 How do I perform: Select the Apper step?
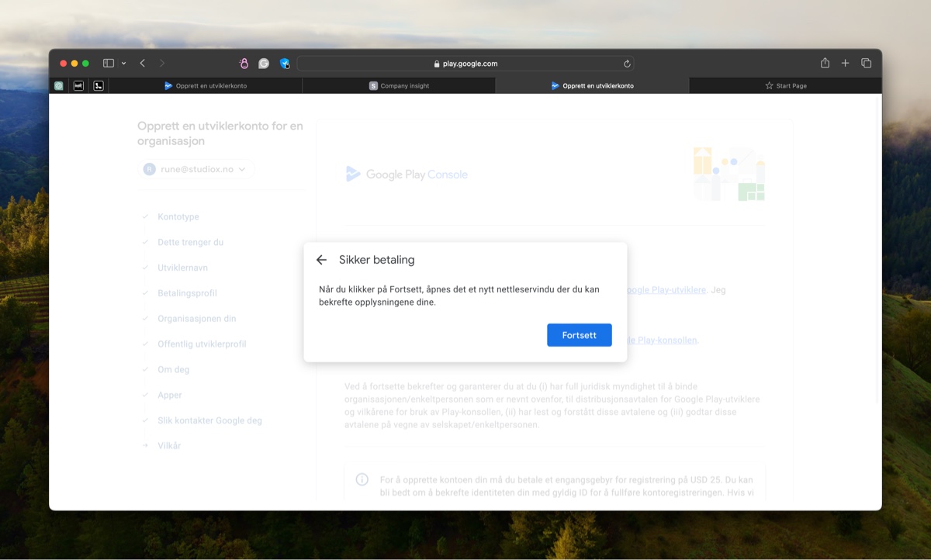click(169, 396)
